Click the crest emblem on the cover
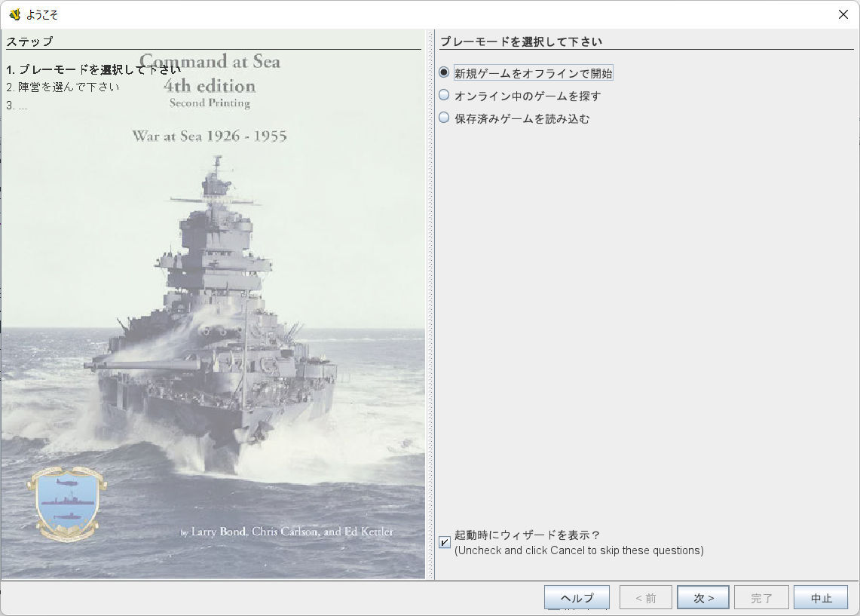The image size is (860, 616). pyautogui.click(x=67, y=504)
